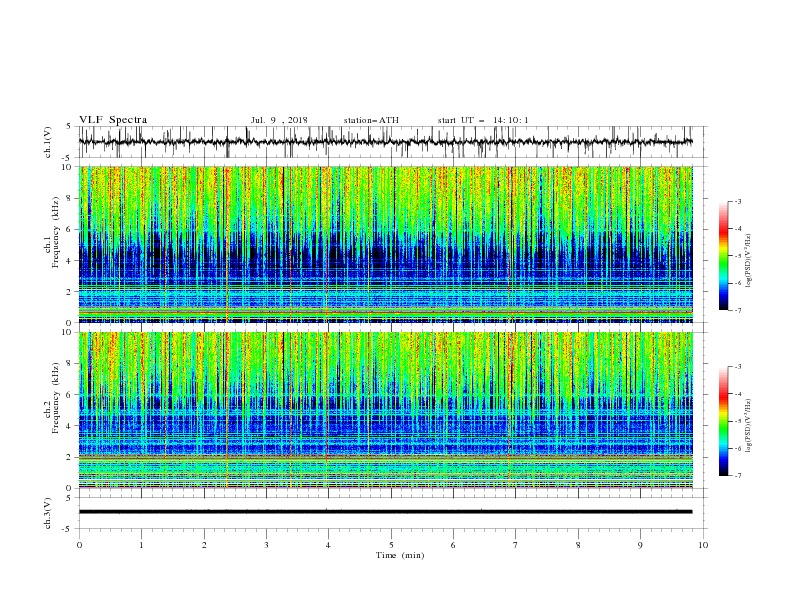Viewport: 792px width, 612px height.
Task: Select the "ch.1 Frequency (kHz)" axis label
Action: tap(52, 233)
